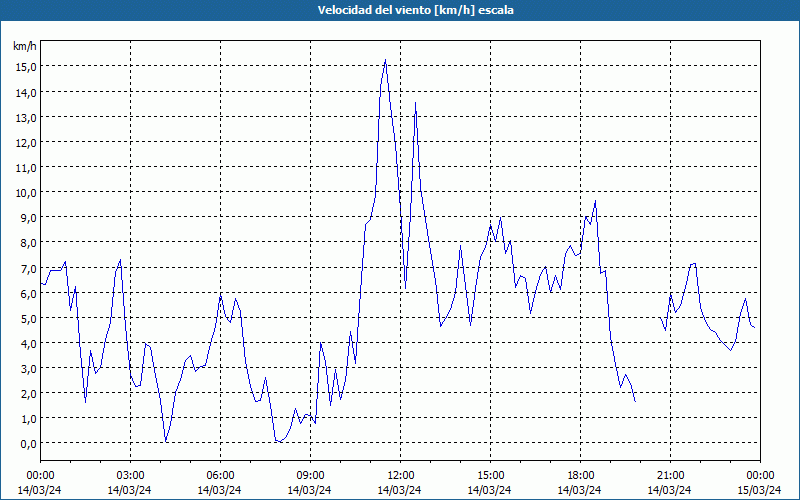Select the 2,0 y-axis value
The width and height of the screenshot is (800, 500).
point(28,394)
